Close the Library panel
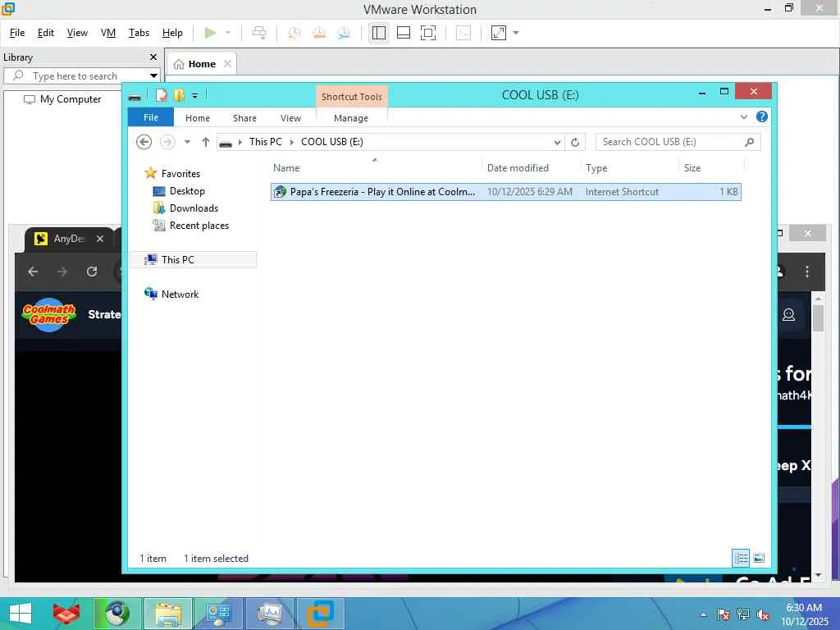This screenshot has width=840, height=630. tap(153, 57)
